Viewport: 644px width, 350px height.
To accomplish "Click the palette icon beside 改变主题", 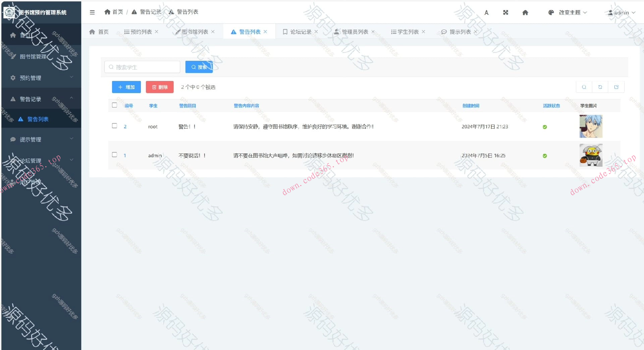I will click(551, 12).
